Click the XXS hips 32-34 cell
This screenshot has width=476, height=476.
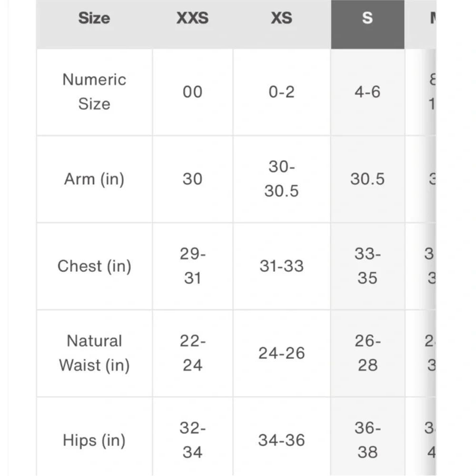[x=192, y=440]
